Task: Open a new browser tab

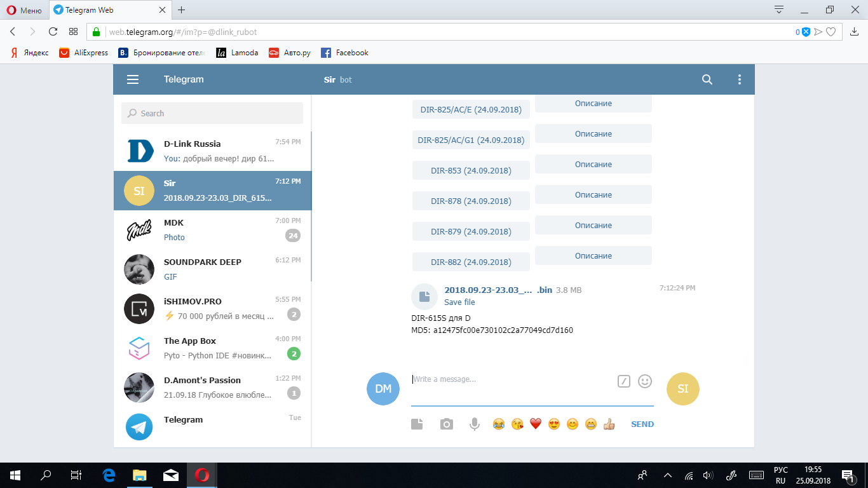Action: (182, 10)
